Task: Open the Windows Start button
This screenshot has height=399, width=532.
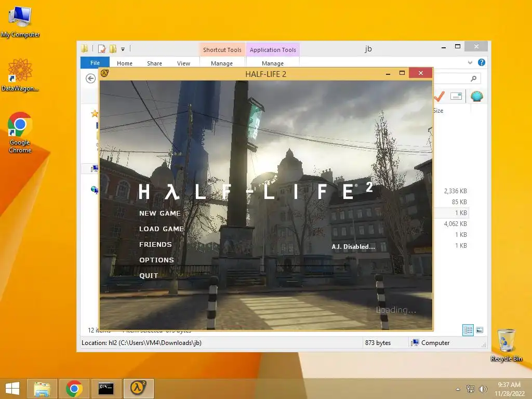Action: click(12, 389)
